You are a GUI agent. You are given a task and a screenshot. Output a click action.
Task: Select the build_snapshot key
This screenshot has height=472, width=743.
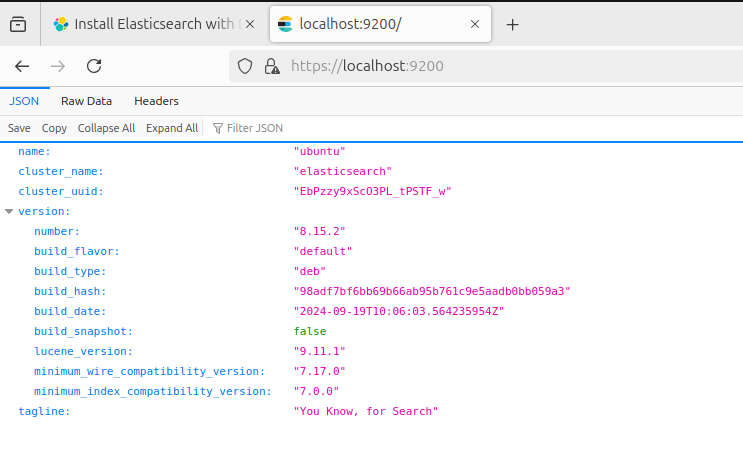point(83,331)
